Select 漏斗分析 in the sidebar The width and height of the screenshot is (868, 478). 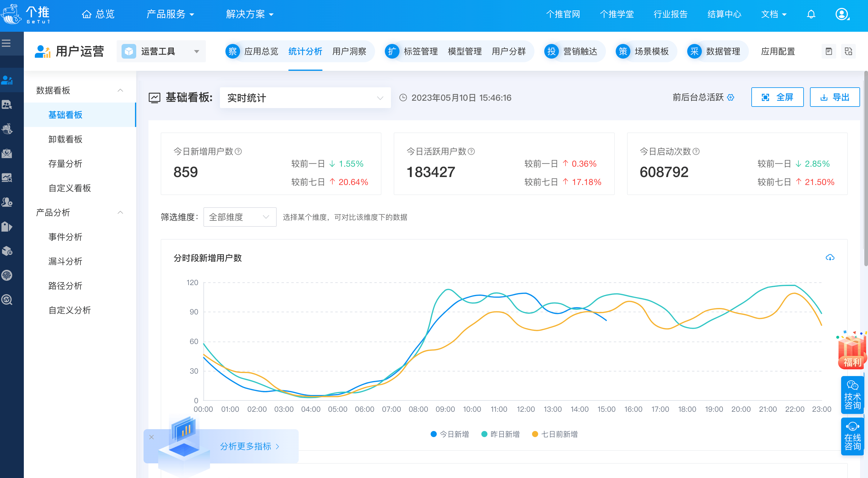coord(65,261)
